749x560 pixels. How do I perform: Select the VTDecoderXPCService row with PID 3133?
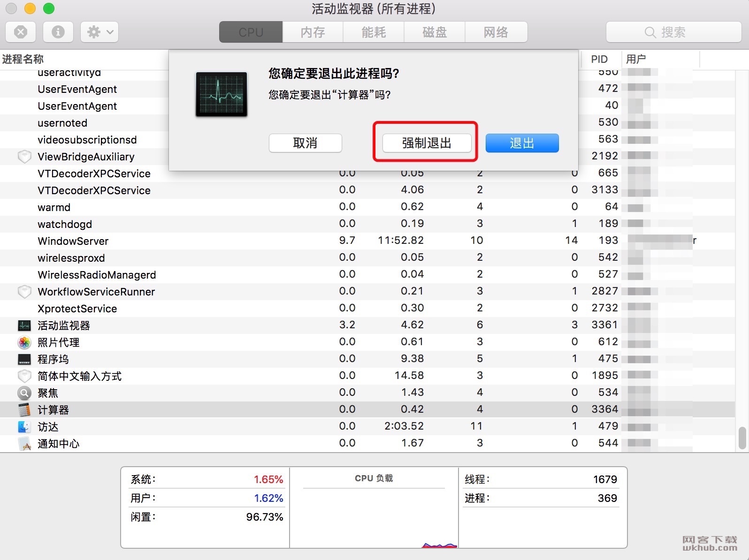[367, 190]
